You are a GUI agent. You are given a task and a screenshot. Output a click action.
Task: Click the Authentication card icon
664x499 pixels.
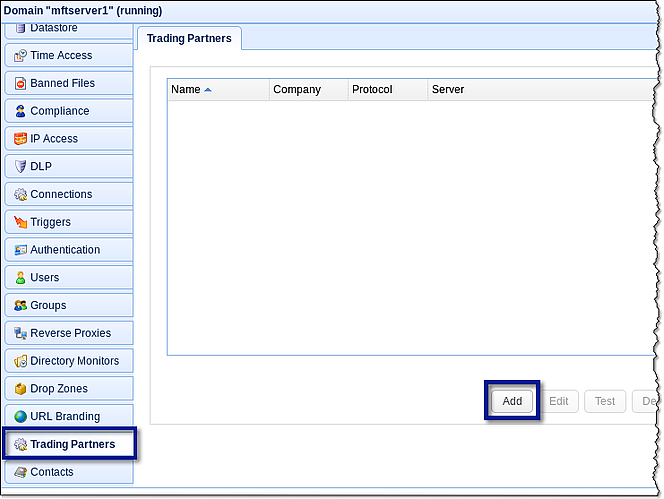20,250
